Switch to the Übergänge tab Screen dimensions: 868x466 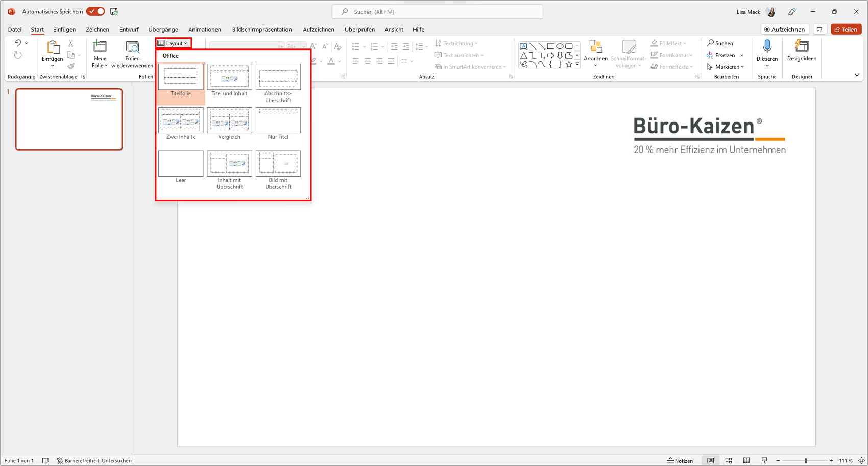pyautogui.click(x=163, y=29)
